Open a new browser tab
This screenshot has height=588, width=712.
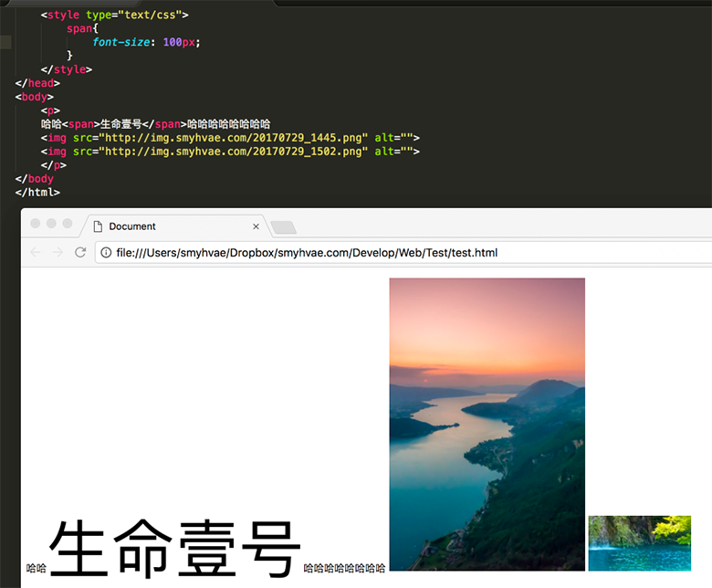click(284, 227)
